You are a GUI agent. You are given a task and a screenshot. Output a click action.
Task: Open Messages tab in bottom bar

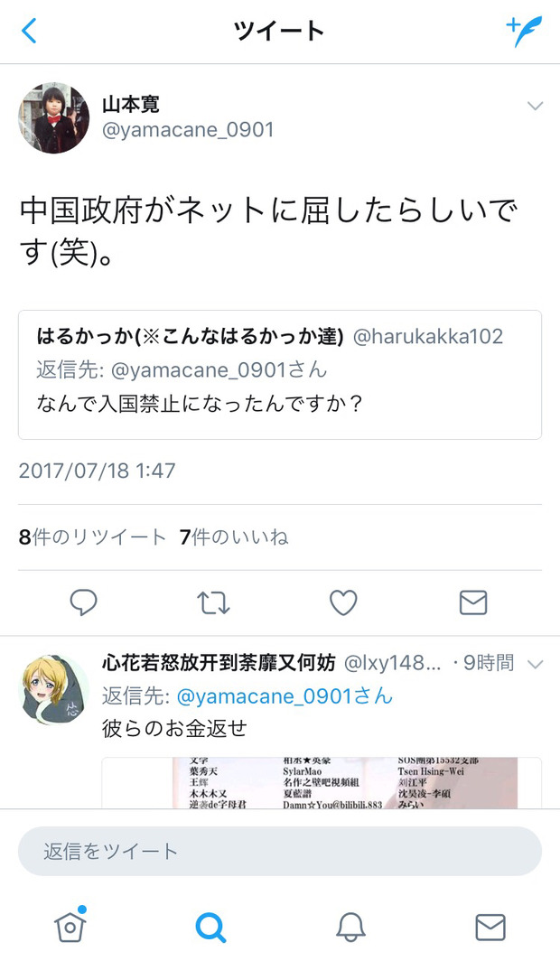490,928
